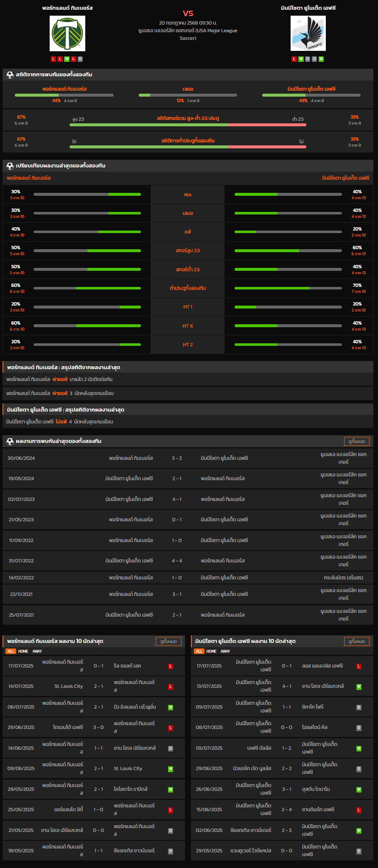This screenshot has width=378, height=868.
Task: Click the date 14/02/2022 in recent meetings
Action: pos(21,578)
